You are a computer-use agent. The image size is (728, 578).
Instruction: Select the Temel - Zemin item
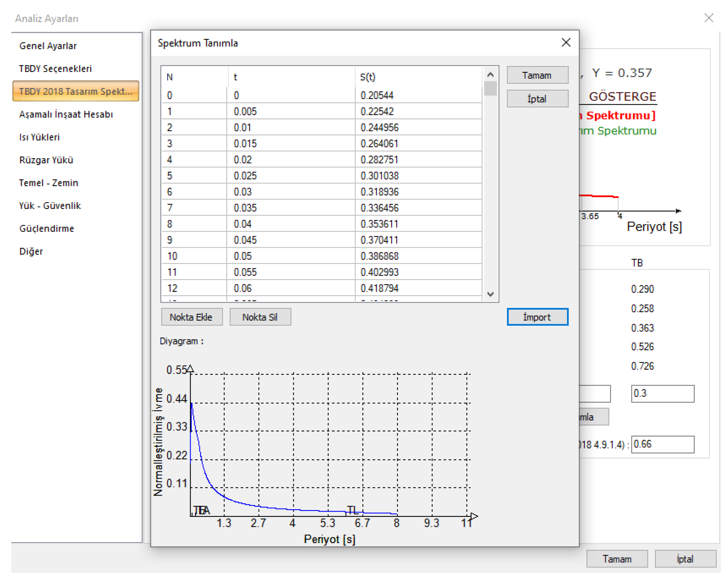point(48,183)
